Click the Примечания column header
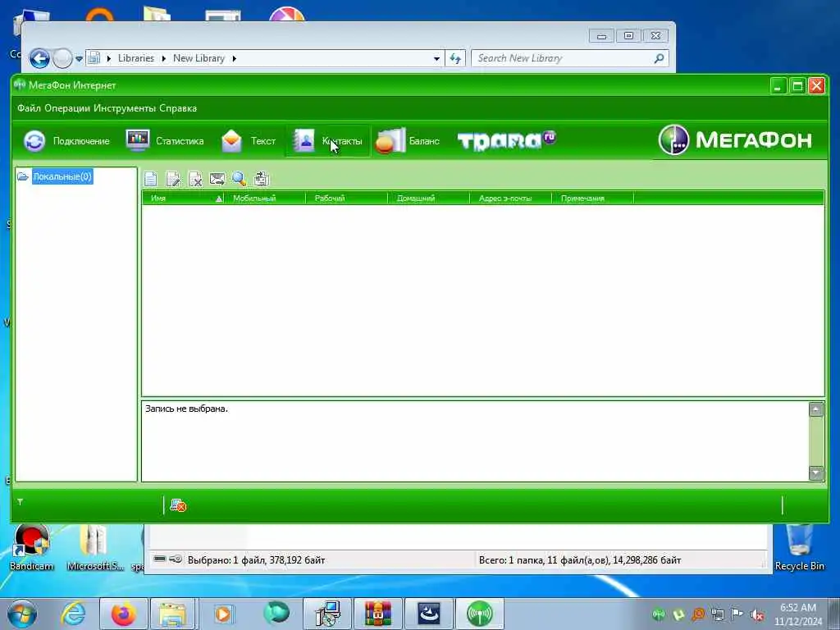 (x=592, y=199)
